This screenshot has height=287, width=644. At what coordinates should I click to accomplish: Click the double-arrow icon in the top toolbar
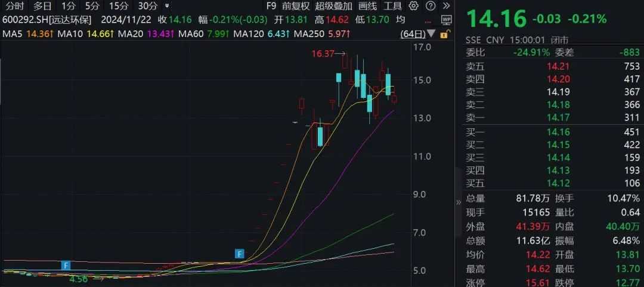pyautogui.click(x=446, y=7)
